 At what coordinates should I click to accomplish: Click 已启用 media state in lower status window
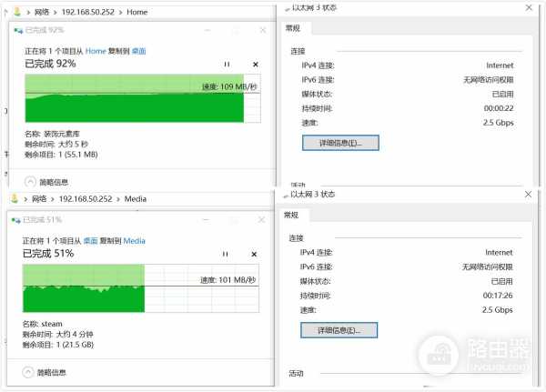click(x=501, y=281)
